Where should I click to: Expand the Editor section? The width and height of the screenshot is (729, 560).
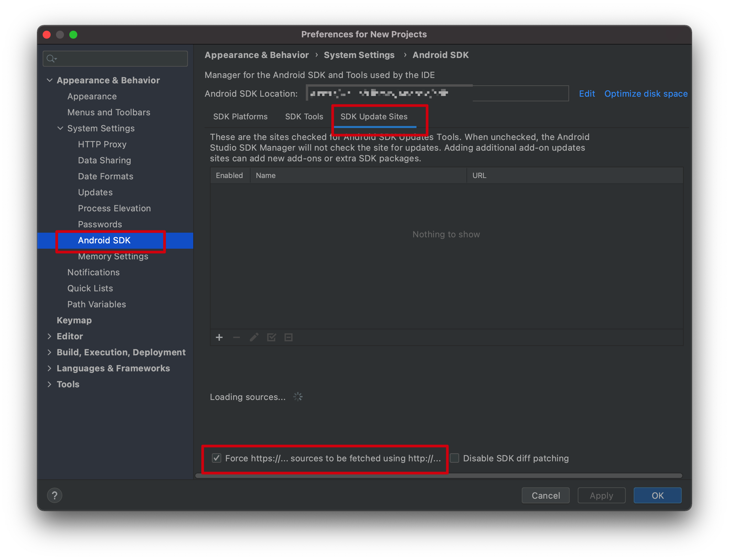(x=49, y=336)
